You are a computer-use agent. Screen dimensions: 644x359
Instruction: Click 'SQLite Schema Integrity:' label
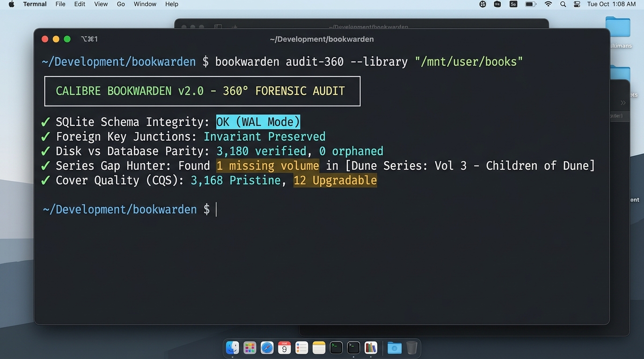[x=132, y=122]
